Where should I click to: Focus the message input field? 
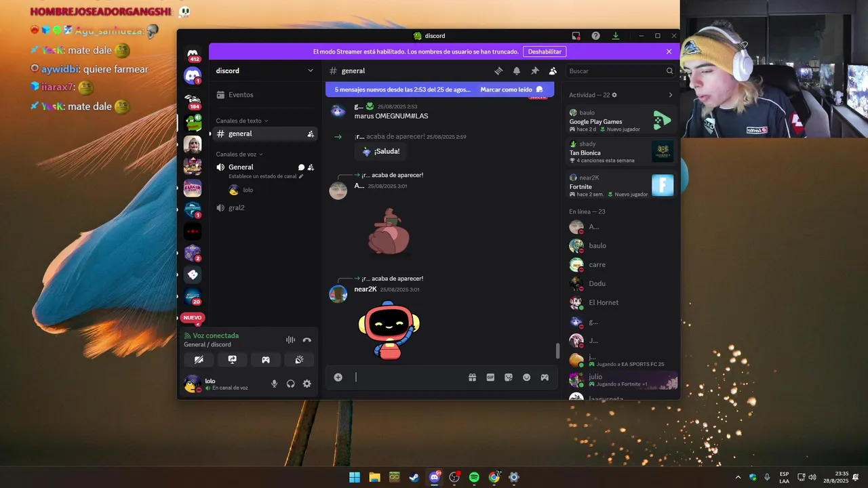(410, 378)
